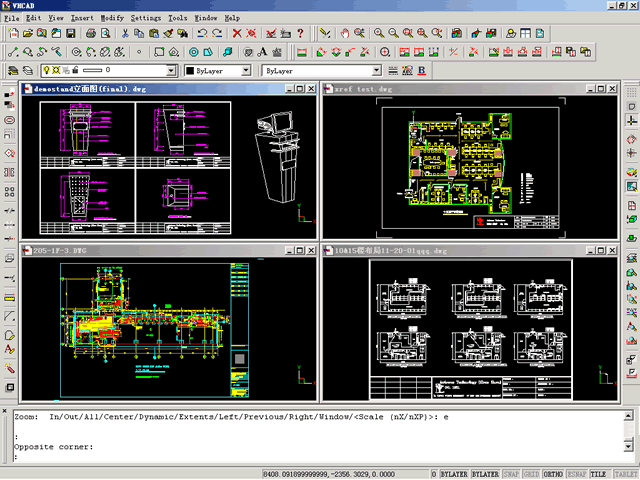Select the Text A tool
Screen dimensions: 640x480
tap(262, 52)
